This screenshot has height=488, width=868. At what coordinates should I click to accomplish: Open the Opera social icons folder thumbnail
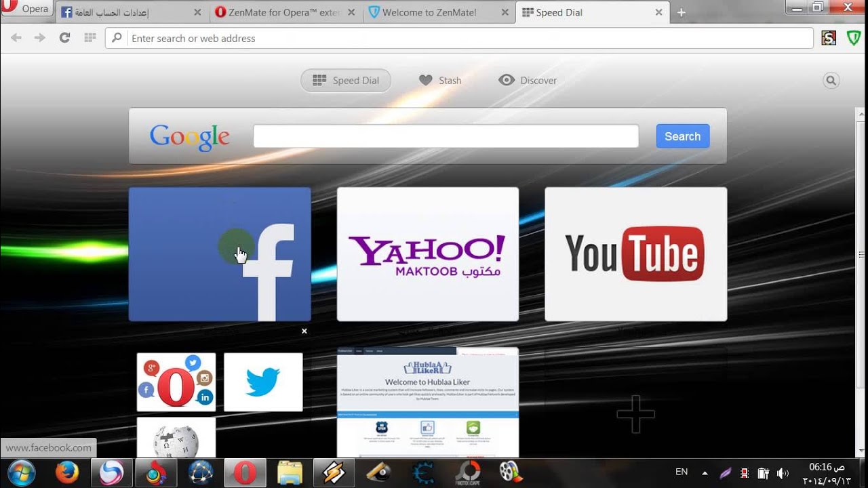[176, 382]
